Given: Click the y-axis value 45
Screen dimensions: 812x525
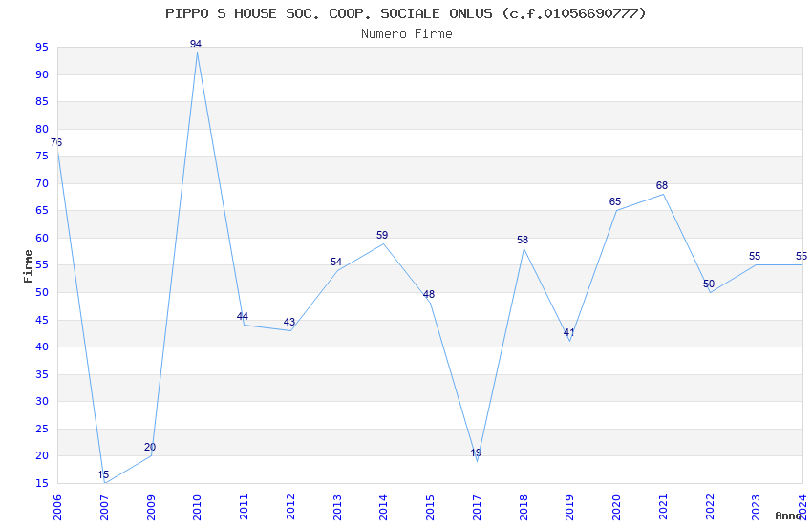Looking at the screenshot, I should coord(42,320).
